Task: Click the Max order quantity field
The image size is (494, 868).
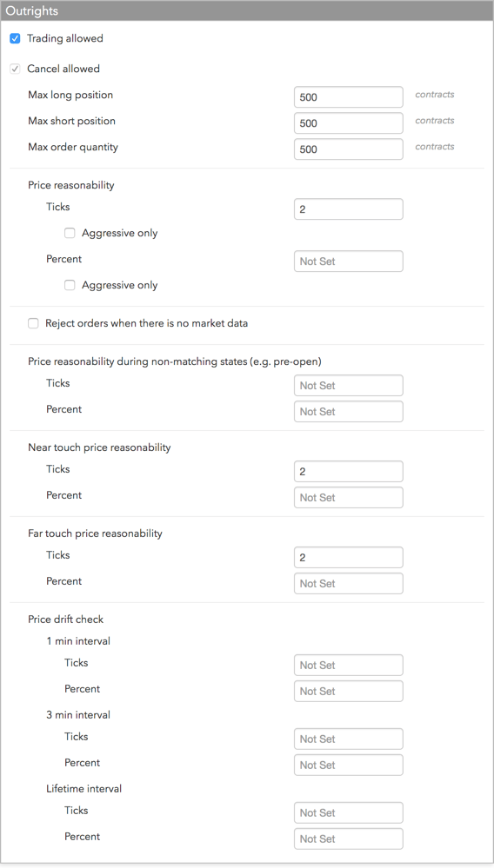Action: click(x=349, y=149)
